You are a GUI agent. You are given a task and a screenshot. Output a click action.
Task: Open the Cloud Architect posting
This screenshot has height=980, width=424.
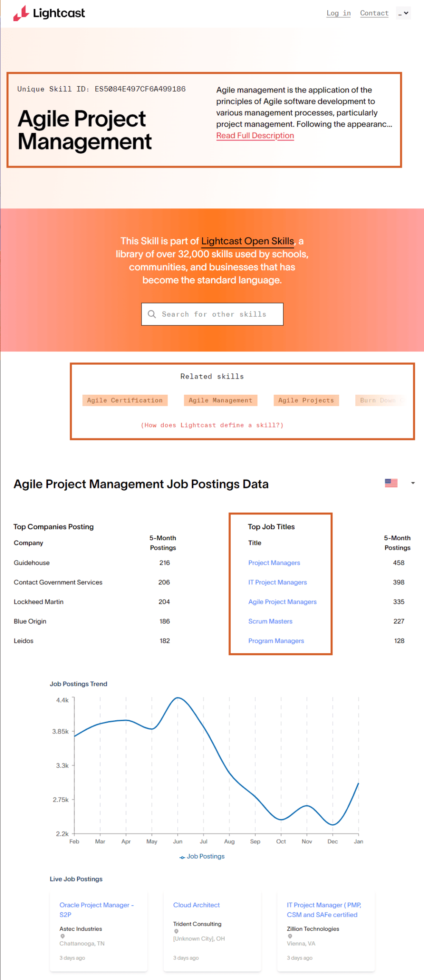[196, 905]
